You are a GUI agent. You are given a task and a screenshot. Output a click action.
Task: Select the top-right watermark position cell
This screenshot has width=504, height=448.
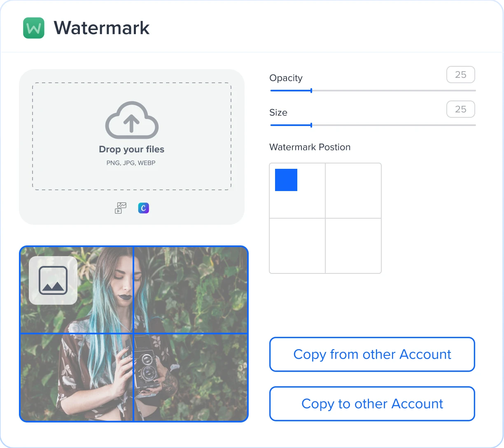tap(353, 190)
